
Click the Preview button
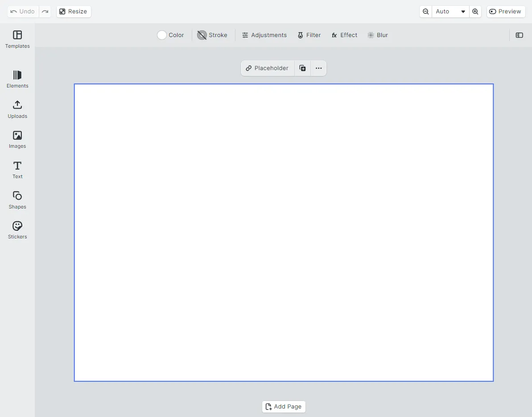pos(506,12)
